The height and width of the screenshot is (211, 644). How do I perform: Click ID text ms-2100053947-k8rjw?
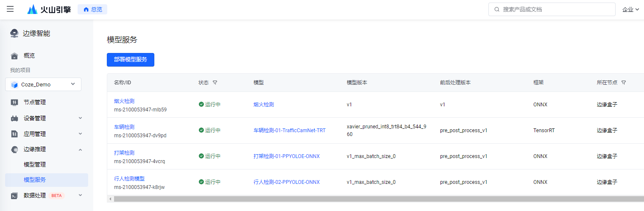tap(140, 187)
